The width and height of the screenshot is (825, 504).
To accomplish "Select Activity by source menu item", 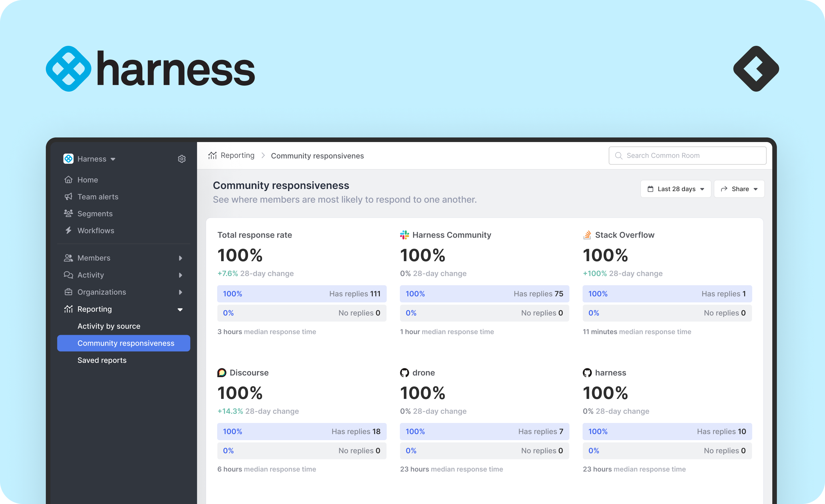I will click(109, 326).
